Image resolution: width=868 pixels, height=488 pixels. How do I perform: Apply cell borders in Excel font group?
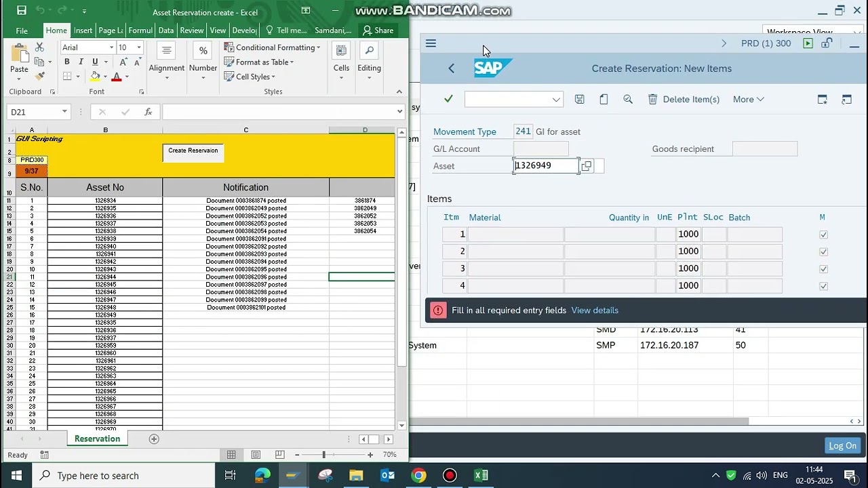tap(66, 77)
